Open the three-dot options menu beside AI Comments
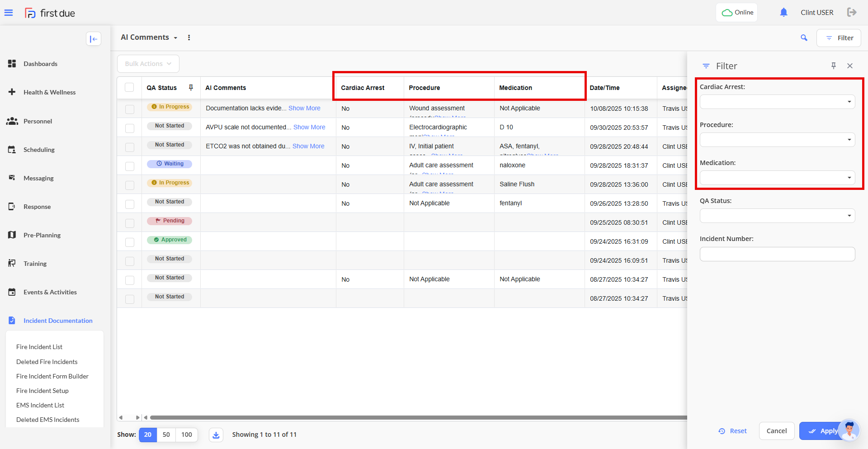The height and width of the screenshot is (449, 868). [189, 38]
